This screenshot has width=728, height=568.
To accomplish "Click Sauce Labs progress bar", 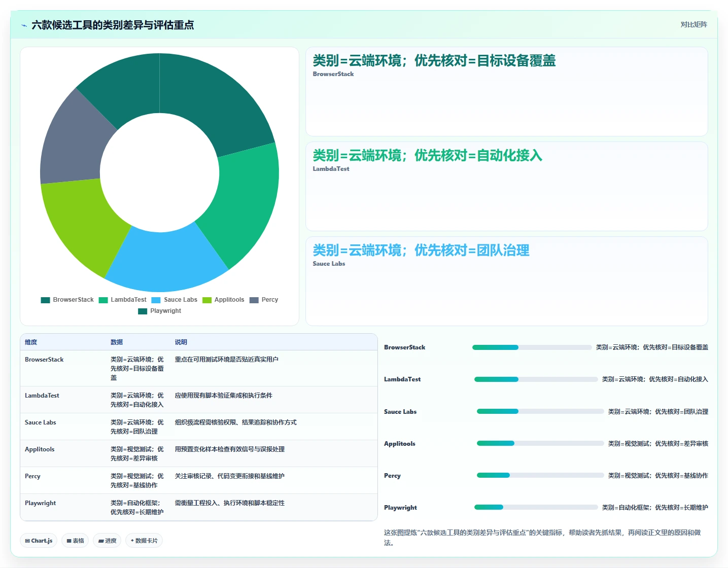I will coord(540,411).
